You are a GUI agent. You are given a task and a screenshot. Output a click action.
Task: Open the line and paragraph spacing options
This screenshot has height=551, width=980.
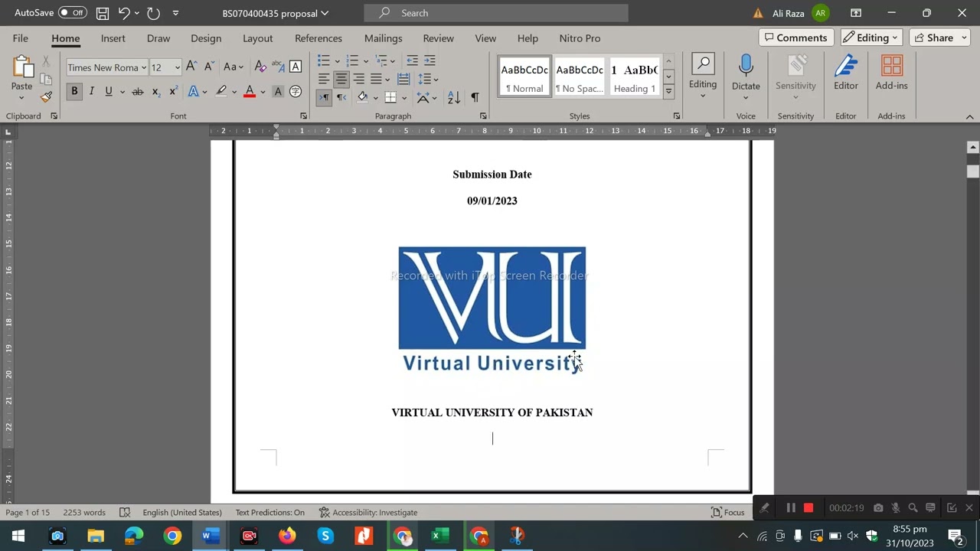pos(426,79)
